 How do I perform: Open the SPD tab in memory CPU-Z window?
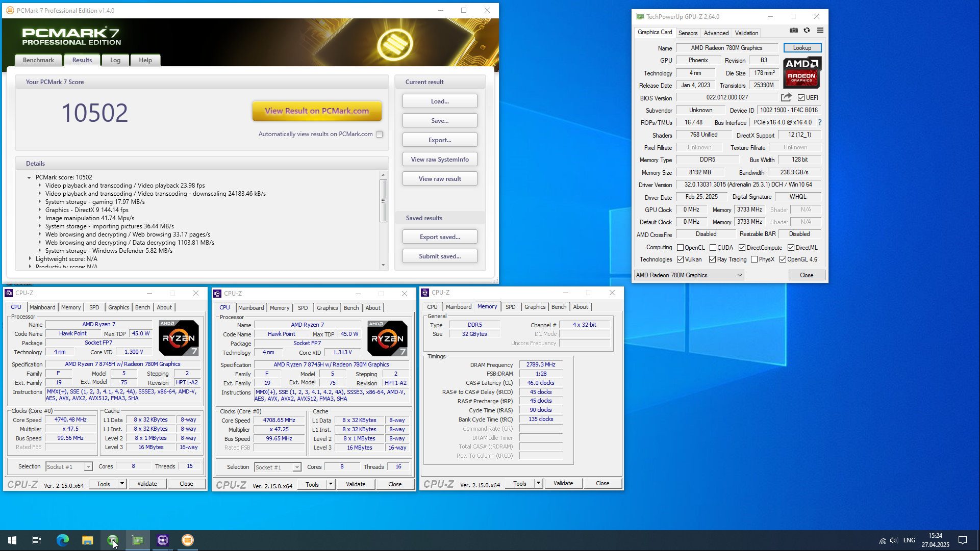tap(510, 307)
